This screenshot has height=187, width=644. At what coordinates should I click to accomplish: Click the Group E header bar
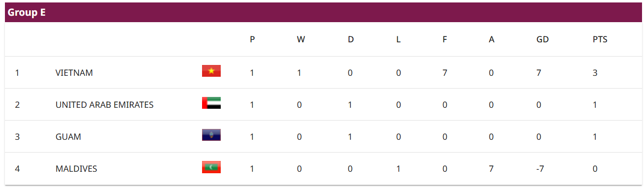coord(323,13)
